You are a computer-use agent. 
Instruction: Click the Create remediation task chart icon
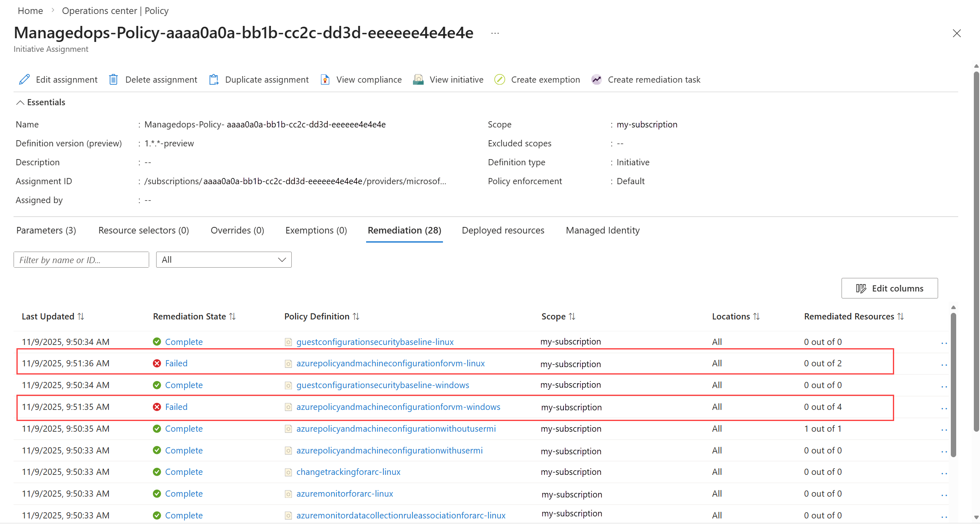597,79
